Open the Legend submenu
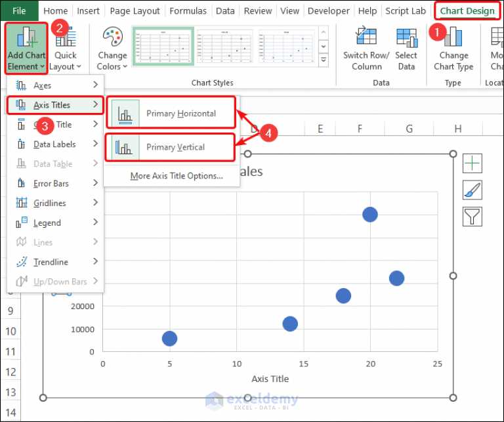This screenshot has width=504, height=422. click(x=55, y=222)
